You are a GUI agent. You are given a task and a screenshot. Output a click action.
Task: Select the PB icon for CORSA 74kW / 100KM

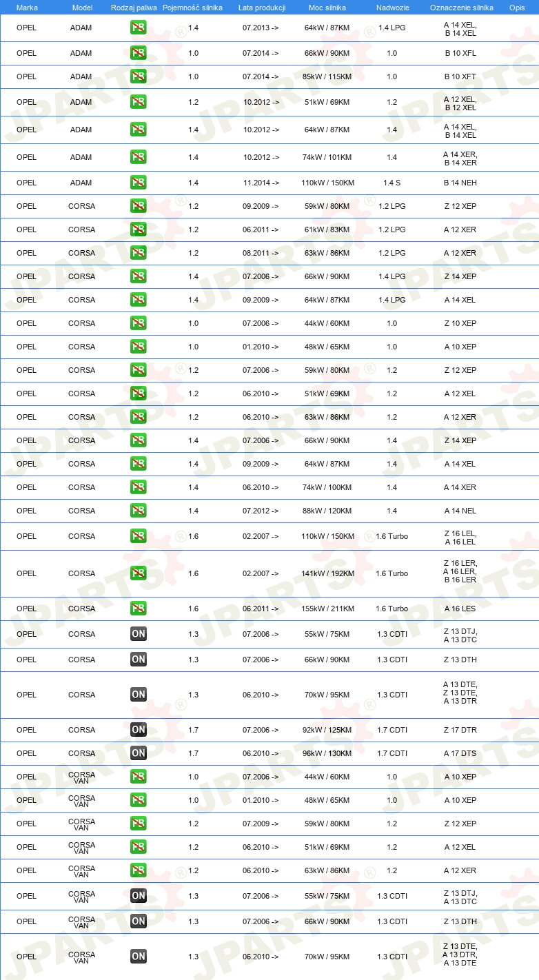coord(138,487)
